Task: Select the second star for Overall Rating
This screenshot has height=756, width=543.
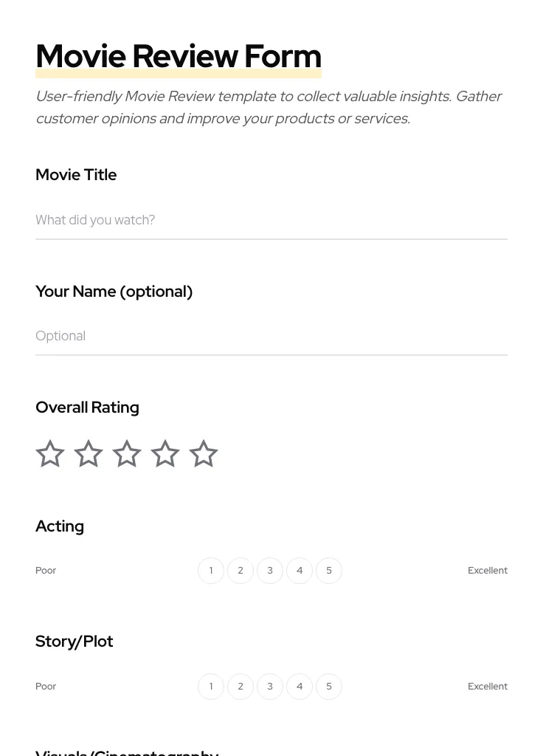Action: pyautogui.click(x=88, y=453)
